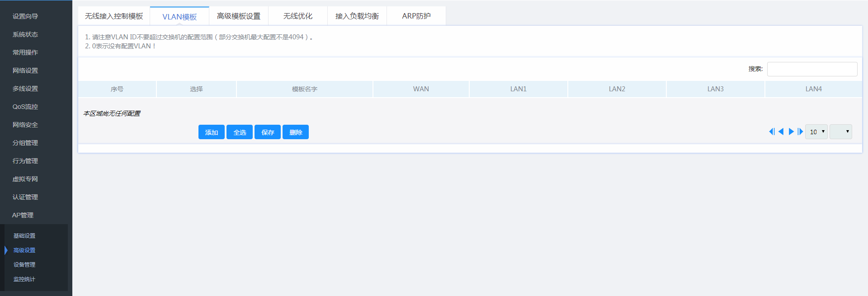Focus the 搜索 input field
Image resolution: width=868 pixels, height=296 pixels.
pos(812,69)
